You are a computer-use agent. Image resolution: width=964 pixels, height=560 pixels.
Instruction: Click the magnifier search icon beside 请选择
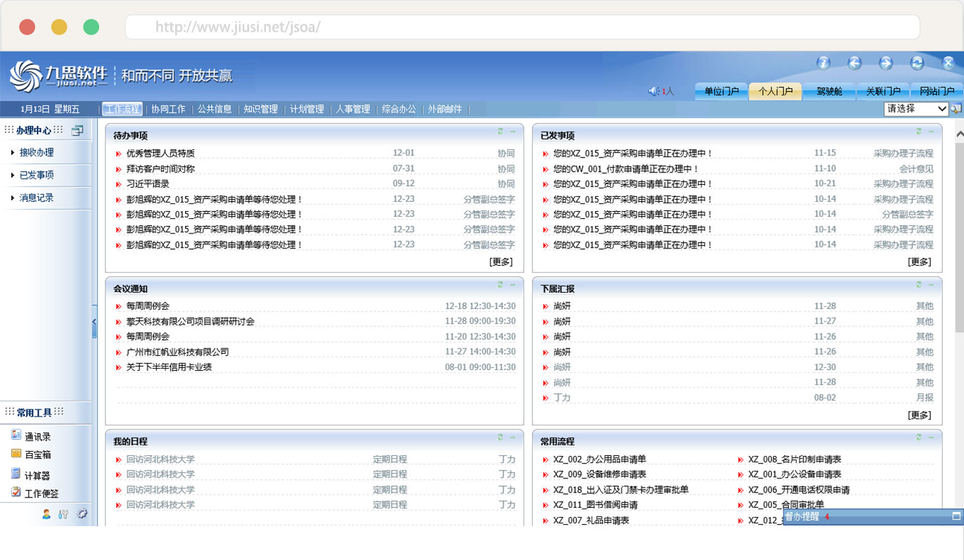955,109
